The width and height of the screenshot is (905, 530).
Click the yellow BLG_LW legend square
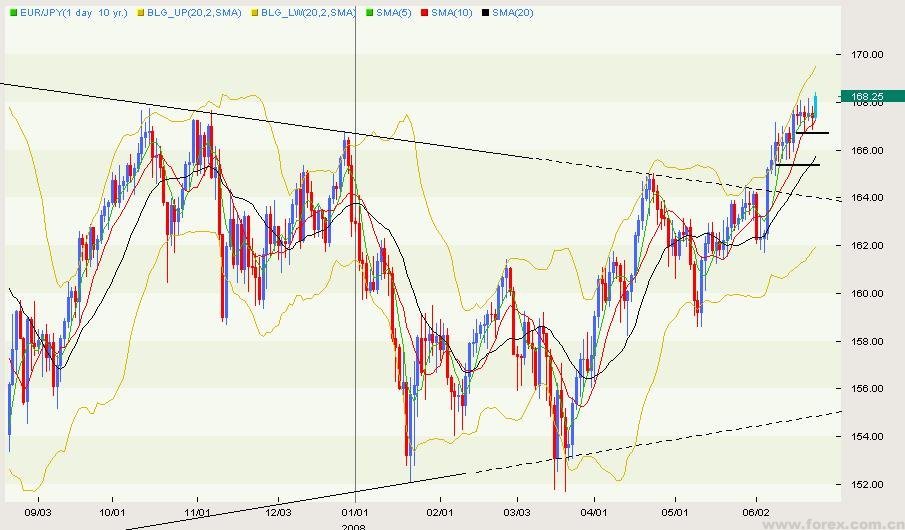point(253,12)
